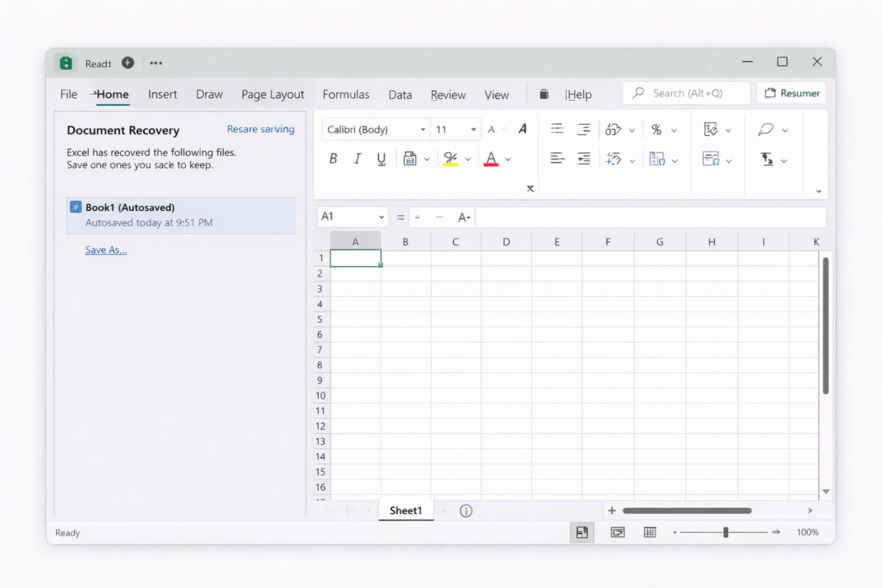882x588 pixels.
Task: Open the Formulas tab
Action: tap(346, 94)
